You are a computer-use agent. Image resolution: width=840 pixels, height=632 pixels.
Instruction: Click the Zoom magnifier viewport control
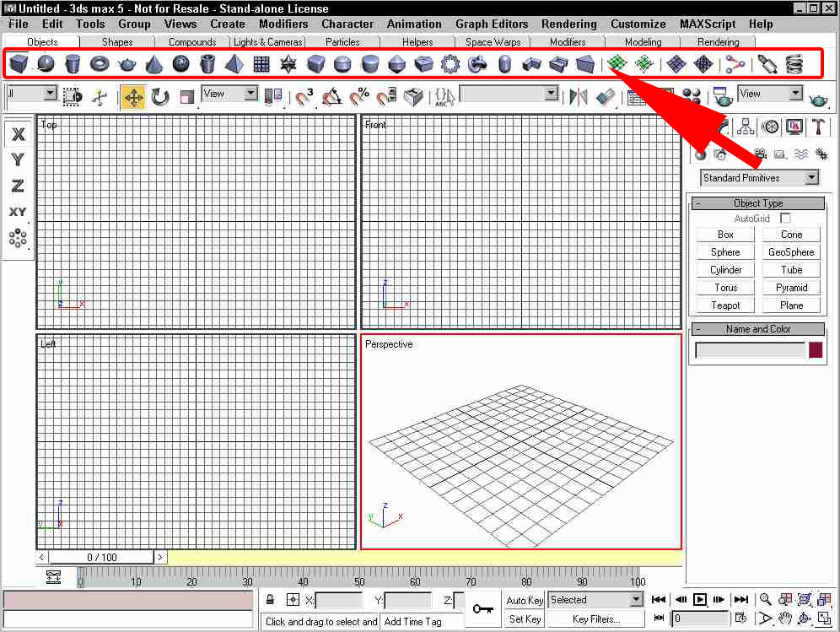click(765, 599)
